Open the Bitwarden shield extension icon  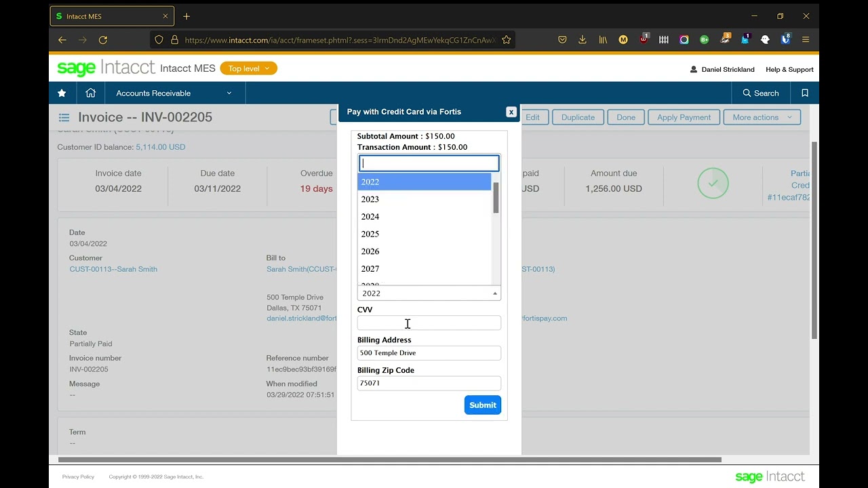(x=785, y=39)
